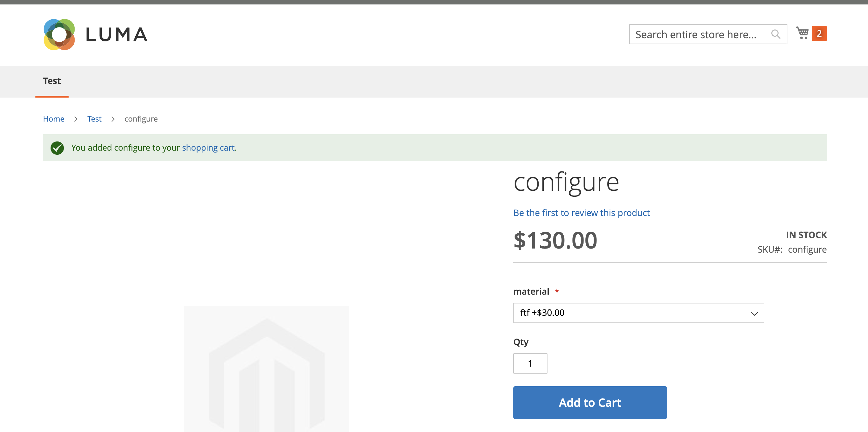Screen dimensions: 868x432
Task: Open the "Test" category in navigation
Action: [x=52, y=81]
